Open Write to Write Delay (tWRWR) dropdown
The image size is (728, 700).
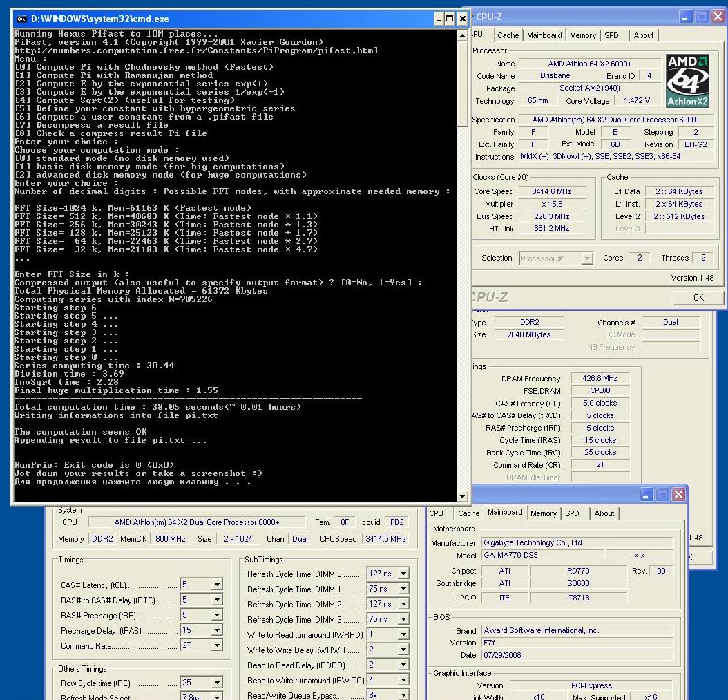pos(403,650)
